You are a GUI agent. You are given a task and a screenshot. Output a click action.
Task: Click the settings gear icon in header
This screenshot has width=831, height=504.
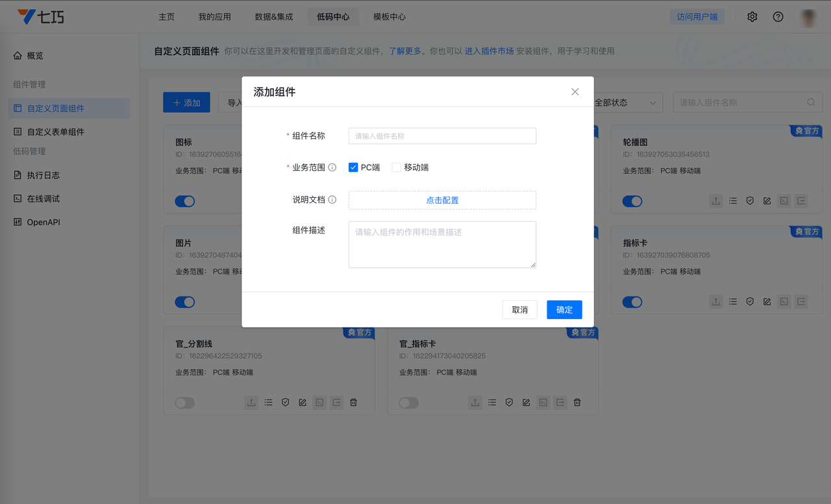pyautogui.click(x=752, y=17)
